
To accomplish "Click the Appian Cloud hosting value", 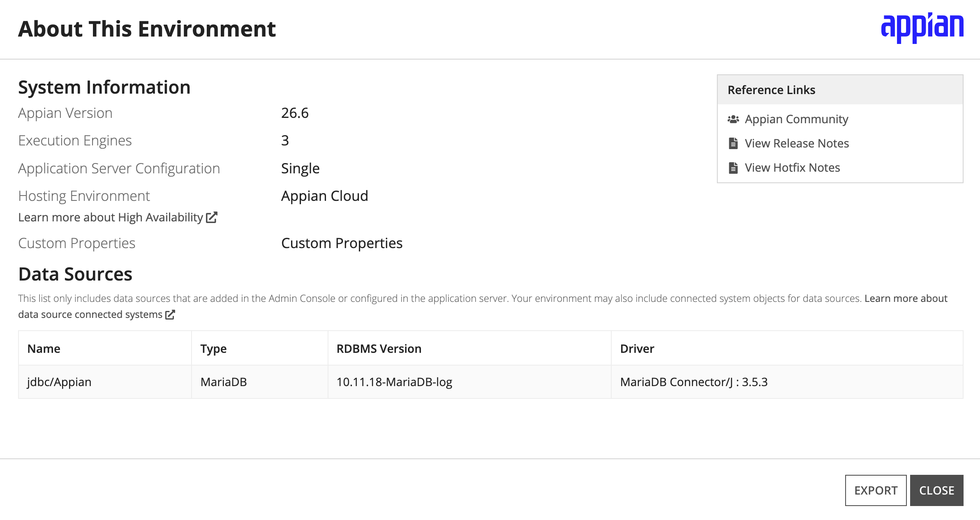I will (x=324, y=196).
